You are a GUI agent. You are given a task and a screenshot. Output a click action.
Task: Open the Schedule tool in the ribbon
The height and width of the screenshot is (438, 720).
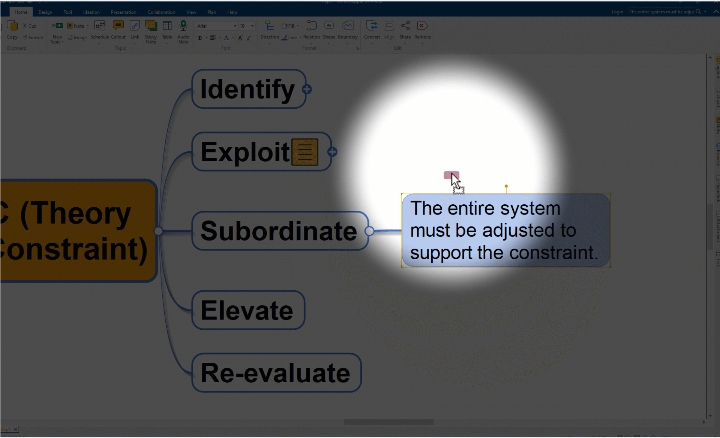(x=100, y=26)
